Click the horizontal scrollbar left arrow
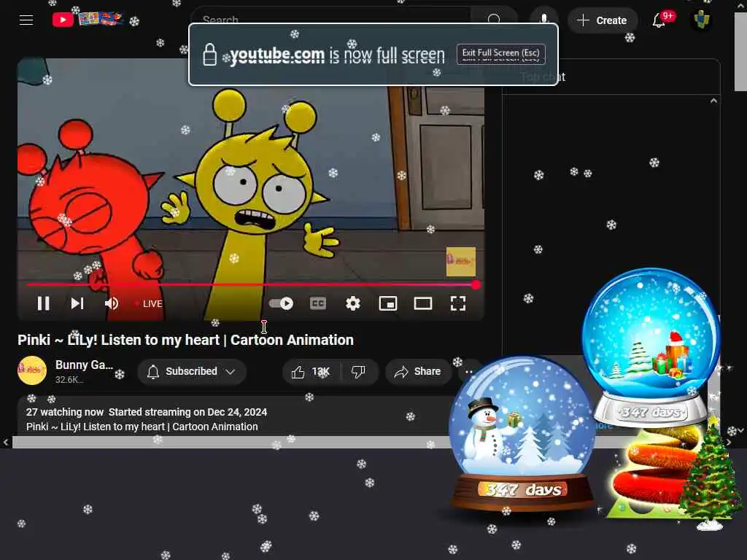 pyautogui.click(x=6, y=443)
